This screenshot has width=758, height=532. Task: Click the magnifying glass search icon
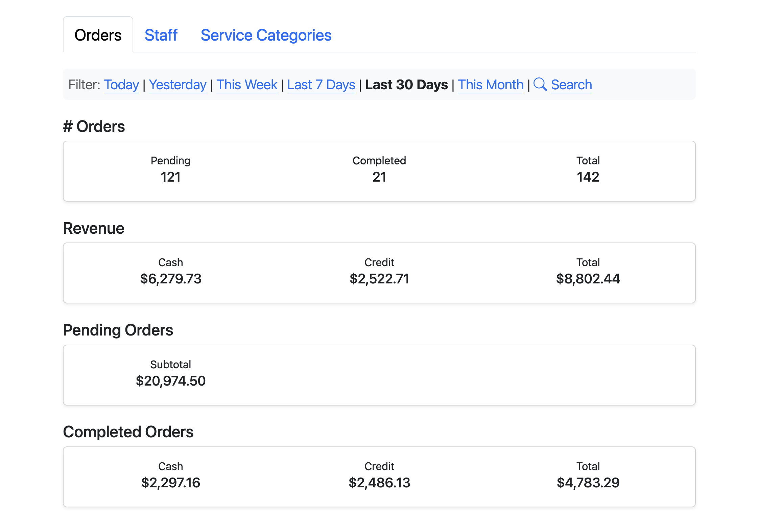(540, 85)
